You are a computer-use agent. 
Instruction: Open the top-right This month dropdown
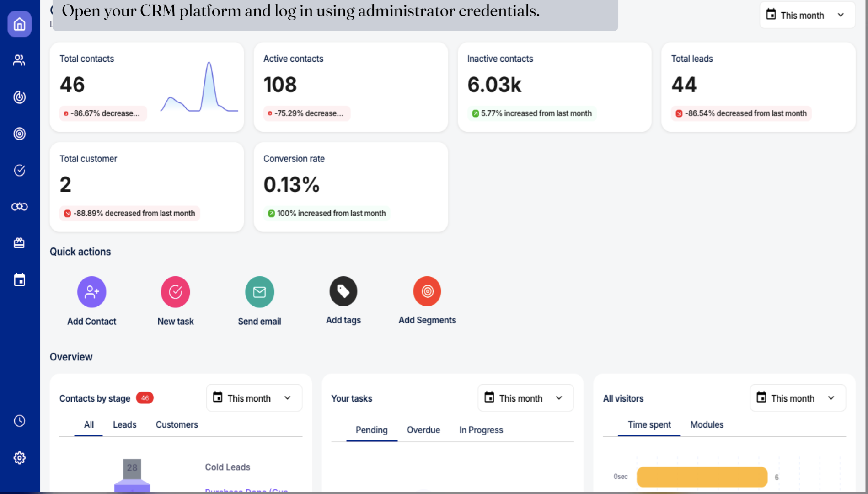[x=807, y=15]
